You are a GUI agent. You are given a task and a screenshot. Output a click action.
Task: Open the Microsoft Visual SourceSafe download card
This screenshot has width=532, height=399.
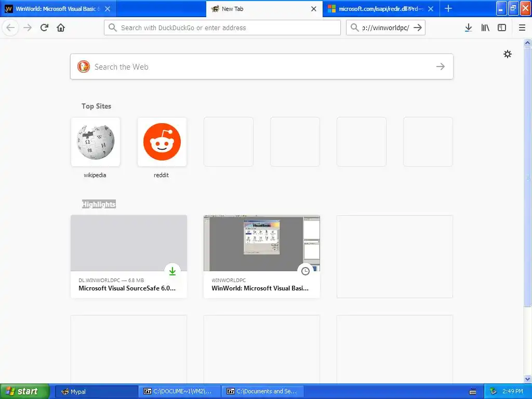(x=129, y=257)
